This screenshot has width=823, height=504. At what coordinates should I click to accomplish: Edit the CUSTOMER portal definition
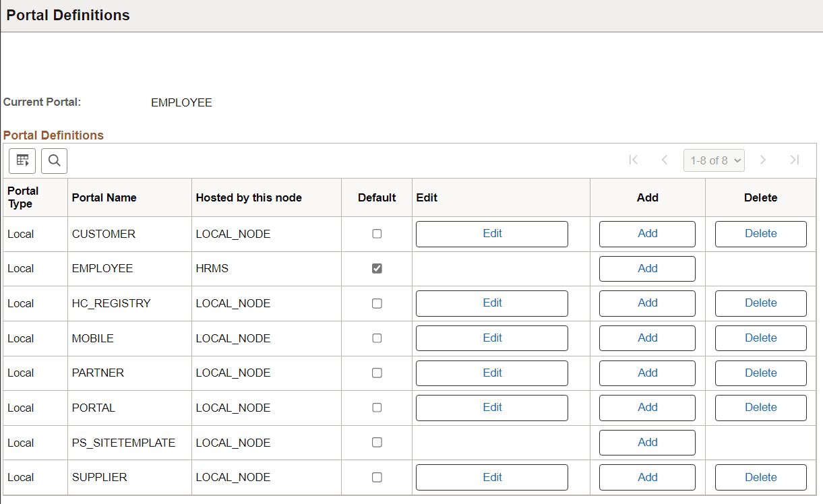pyautogui.click(x=491, y=233)
